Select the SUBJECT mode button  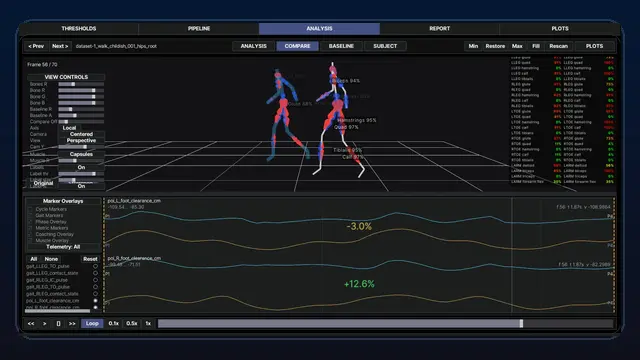click(385, 46)
